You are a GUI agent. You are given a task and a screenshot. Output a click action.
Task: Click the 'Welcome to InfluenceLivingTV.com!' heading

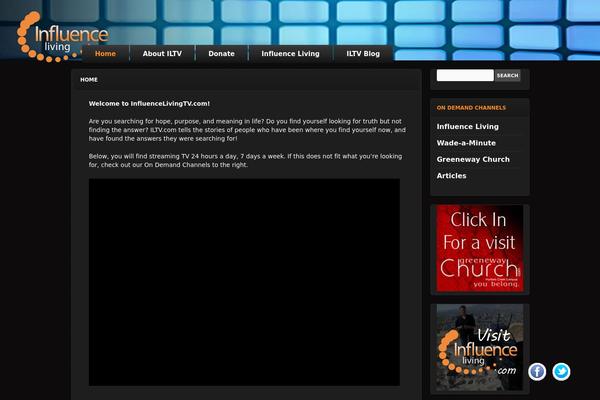pyautogui.click(x=149, y=104)
